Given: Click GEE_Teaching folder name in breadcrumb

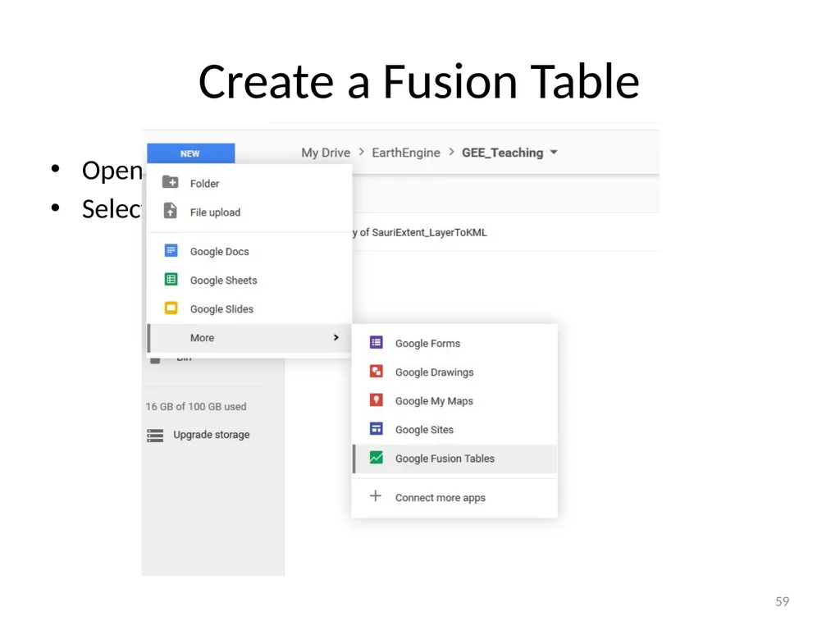Looking at the screenshot, I should tap(503, 153).
